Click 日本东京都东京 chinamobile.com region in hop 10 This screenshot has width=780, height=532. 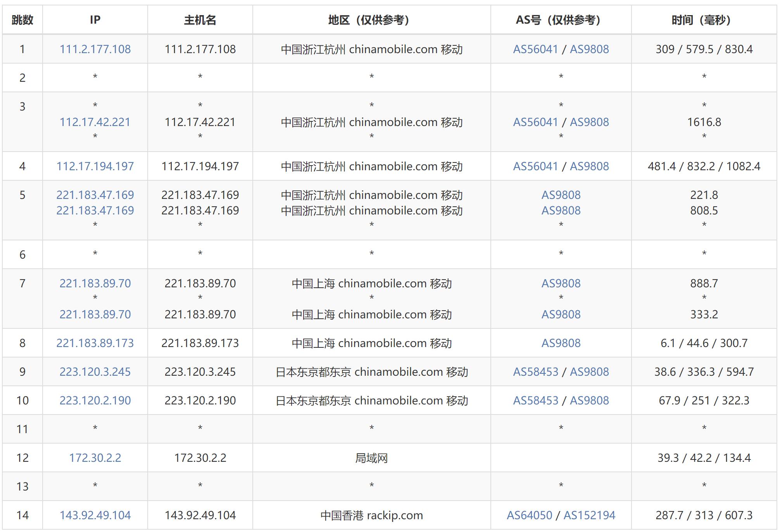tap(371, 401)
